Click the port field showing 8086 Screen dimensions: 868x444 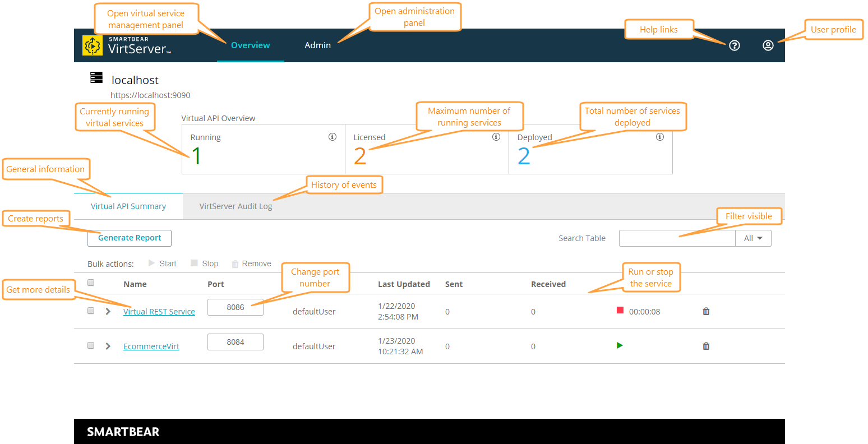[236, 307]
